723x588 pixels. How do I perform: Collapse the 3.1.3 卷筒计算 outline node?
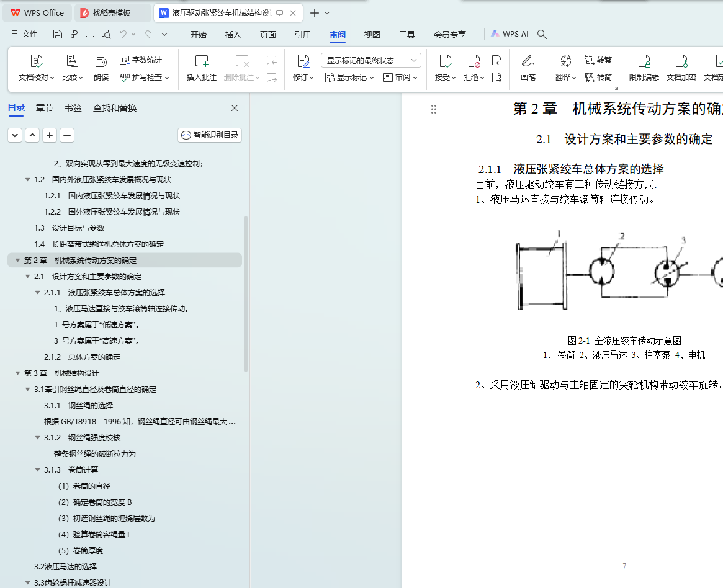38,470
